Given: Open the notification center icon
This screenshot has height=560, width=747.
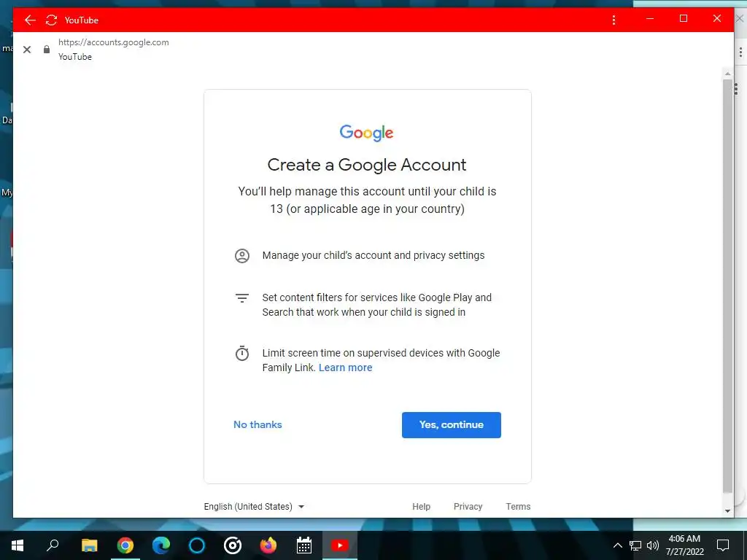Looking at the screenshot, I should [723, 545].
